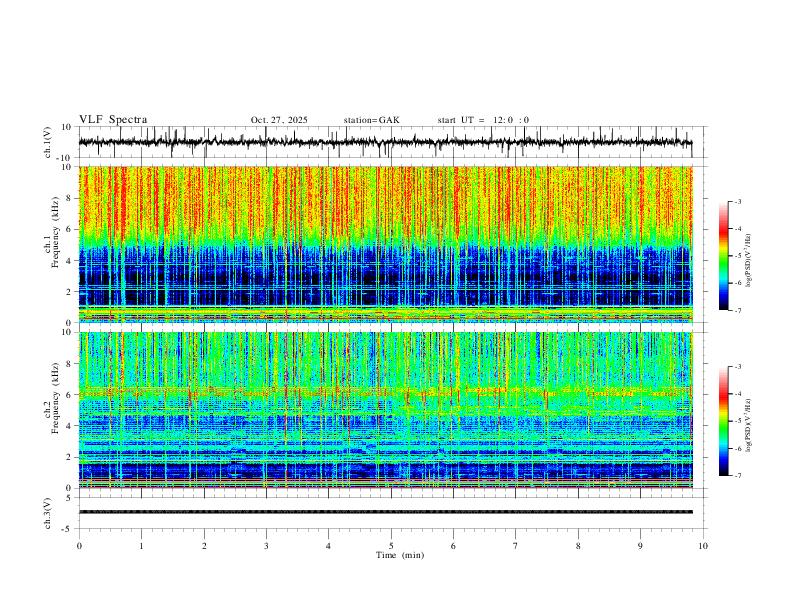This screenshot has width=792, height=612.
Task: Click time axis tick label "8"
Action: click(x=578, y=546)
